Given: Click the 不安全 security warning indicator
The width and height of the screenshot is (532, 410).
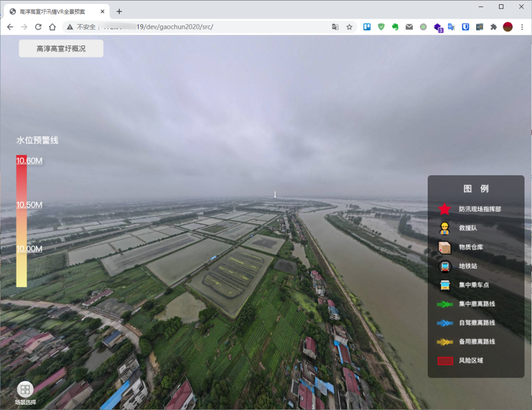Looking at the screenshot, I should [81, 27].
